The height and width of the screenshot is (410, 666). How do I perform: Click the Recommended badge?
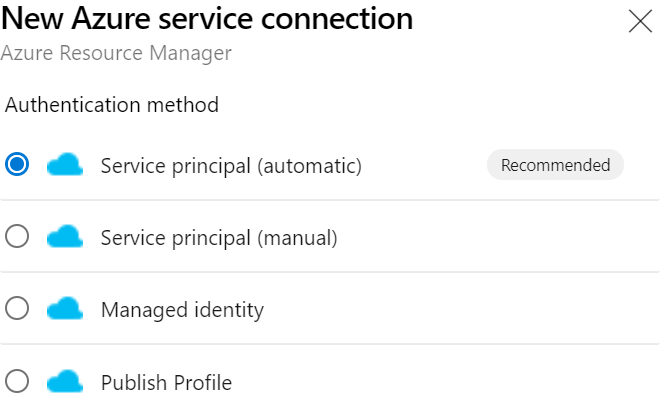point(555,165)
